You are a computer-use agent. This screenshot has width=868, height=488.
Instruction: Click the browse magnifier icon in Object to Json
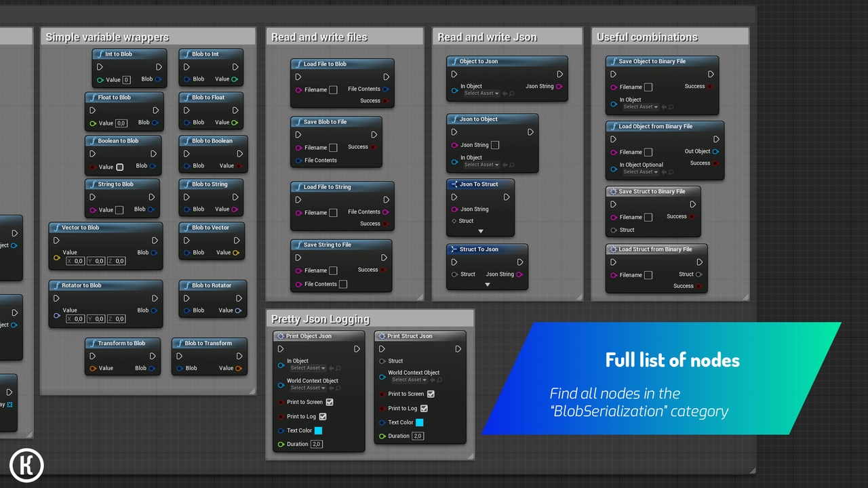[x=512, y=94]
